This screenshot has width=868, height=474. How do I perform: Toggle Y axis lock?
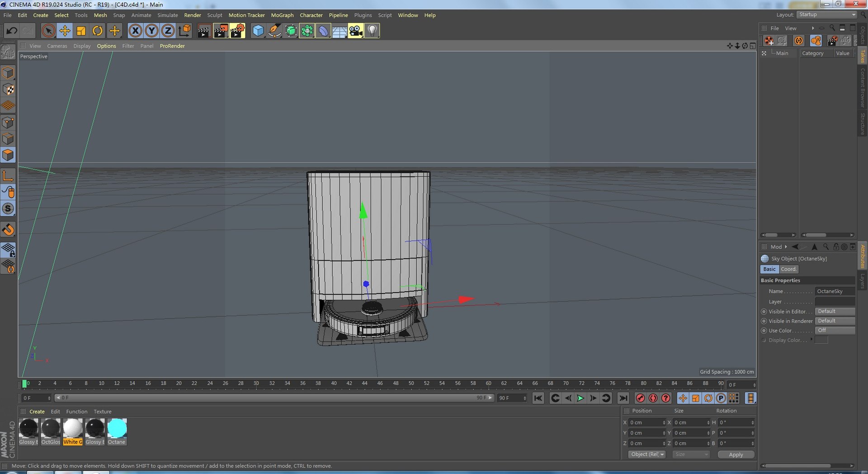click(151, 31)
